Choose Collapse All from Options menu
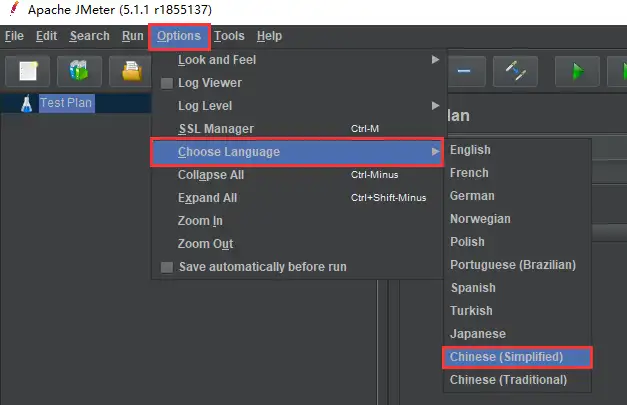This screenshot has height=405, width=627. coord(298,175)
